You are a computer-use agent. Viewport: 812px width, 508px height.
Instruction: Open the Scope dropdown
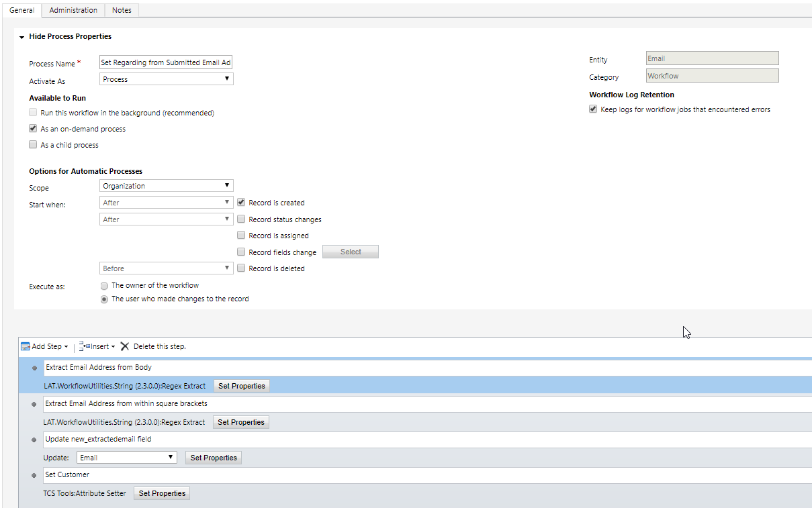[x=166, y=186]
